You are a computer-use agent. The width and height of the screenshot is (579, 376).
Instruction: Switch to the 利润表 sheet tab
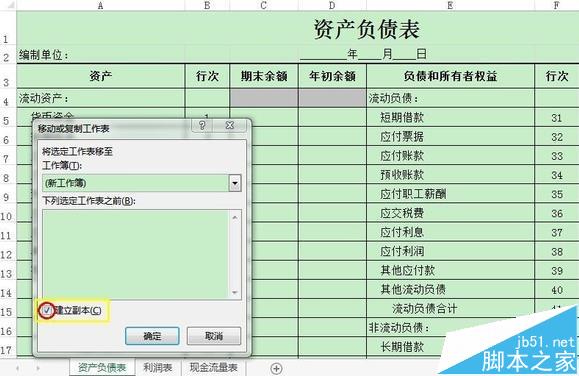tap(158, 368)
